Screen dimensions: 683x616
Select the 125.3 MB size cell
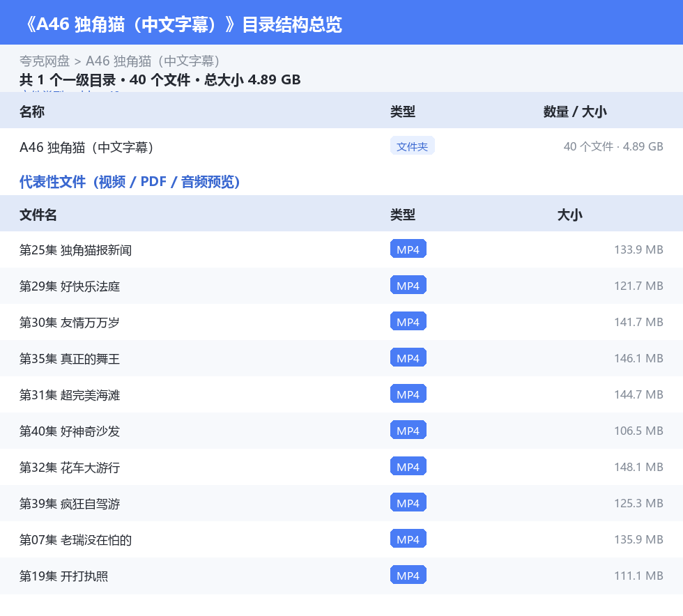click(x=638, y=502)
